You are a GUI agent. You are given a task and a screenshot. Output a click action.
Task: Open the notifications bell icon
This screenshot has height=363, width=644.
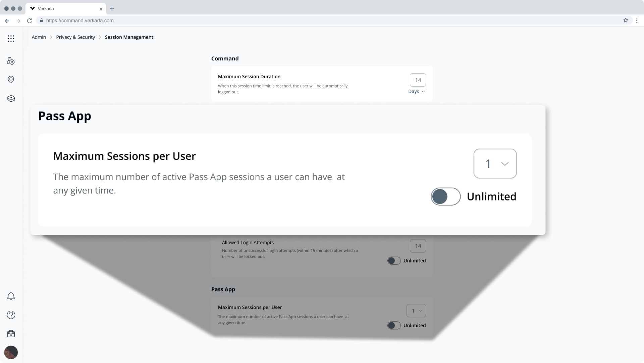click(11, 296)
